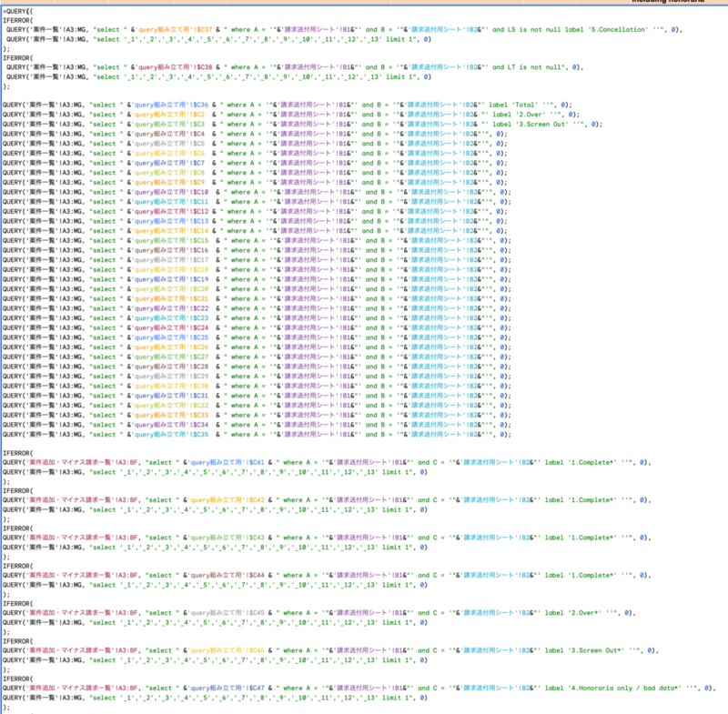Put the cursor on $C7
Viewport: 728px width, 714px height.
click(197, 164)
